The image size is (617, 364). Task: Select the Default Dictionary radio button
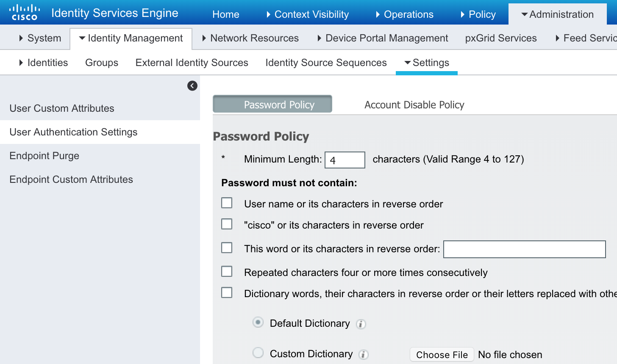[258, 323]
